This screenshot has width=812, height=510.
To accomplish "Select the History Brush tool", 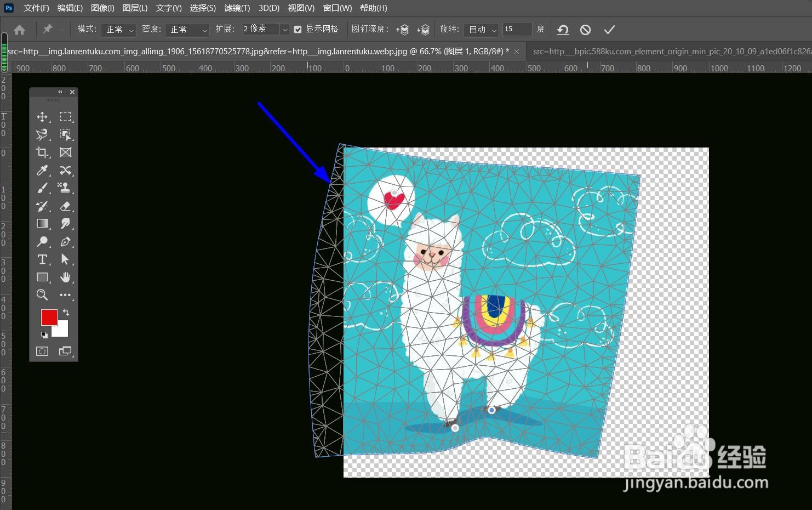I will [x=42, y=206].
